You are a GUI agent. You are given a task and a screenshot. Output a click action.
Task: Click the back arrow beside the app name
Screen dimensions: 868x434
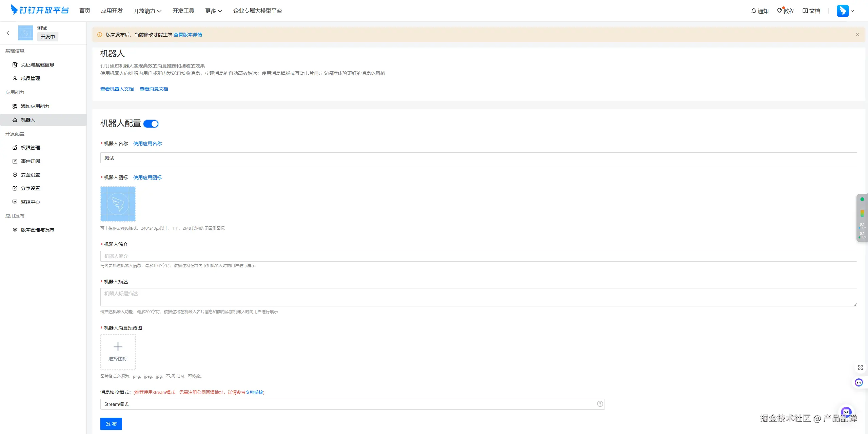tap(7, 33)
